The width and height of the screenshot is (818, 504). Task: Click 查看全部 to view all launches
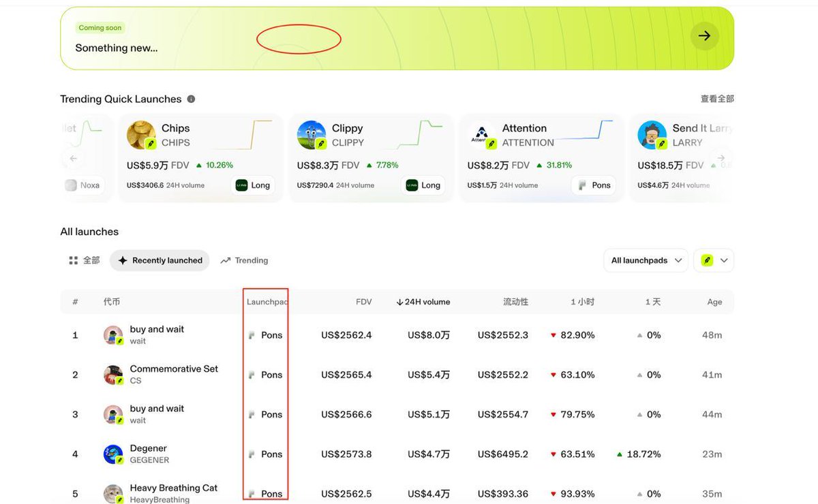pyautogui.click(x=717, y=99)
